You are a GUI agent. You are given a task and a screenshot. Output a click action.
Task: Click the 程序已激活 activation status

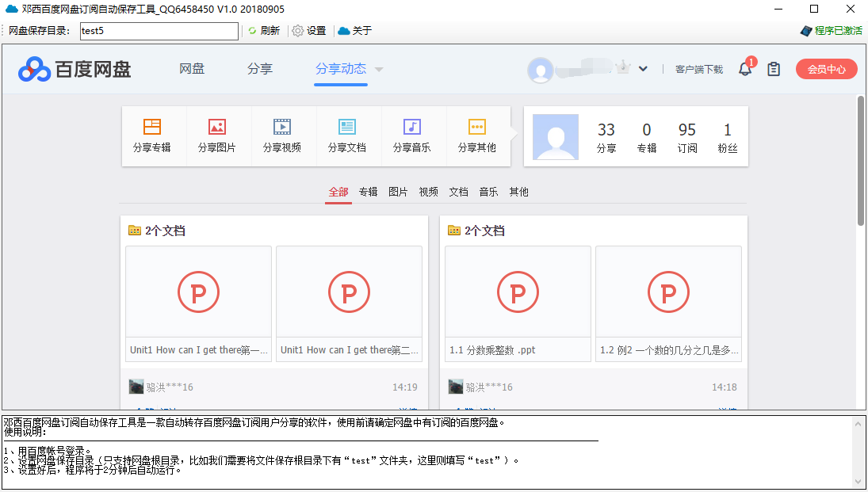[x=832, y=31]
